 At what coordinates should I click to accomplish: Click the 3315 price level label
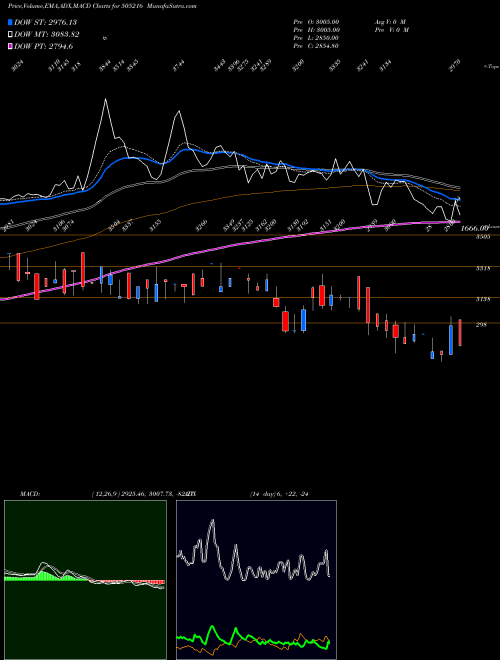pyautogui.click(x=483, y=269)
